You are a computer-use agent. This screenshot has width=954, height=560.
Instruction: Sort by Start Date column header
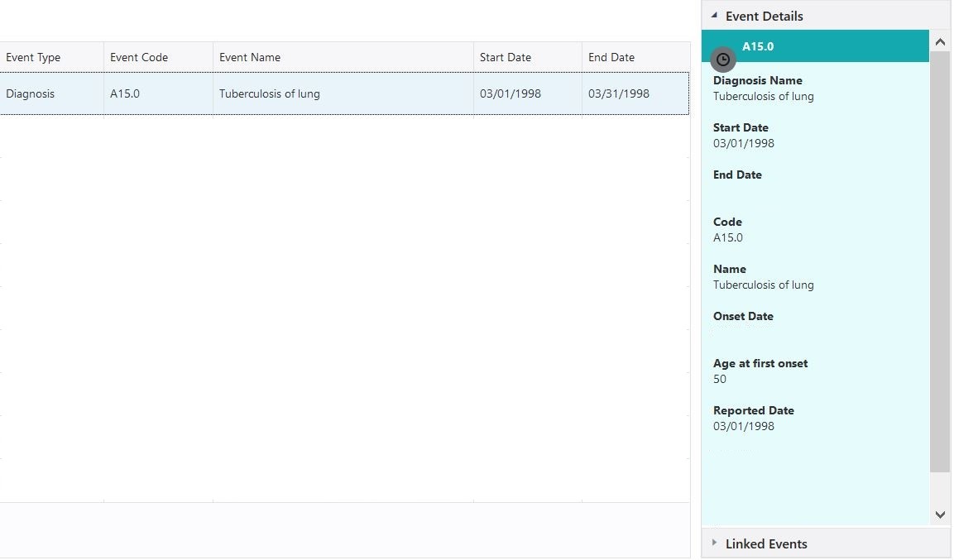click(528, 57)
